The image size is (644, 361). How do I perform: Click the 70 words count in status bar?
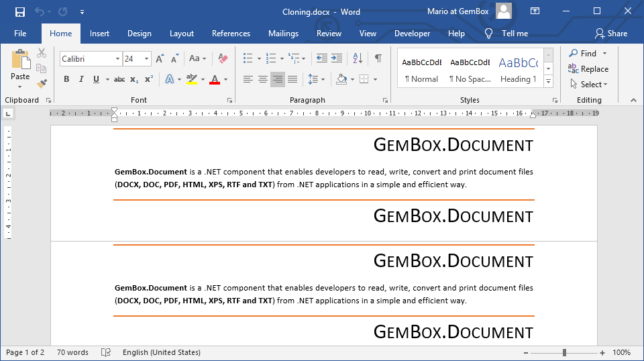(x=72, y=352)
